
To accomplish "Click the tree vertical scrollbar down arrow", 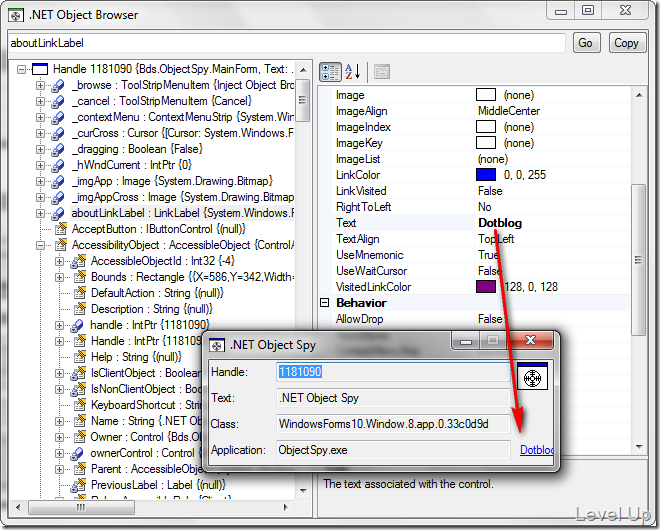I will coord(303,490).
